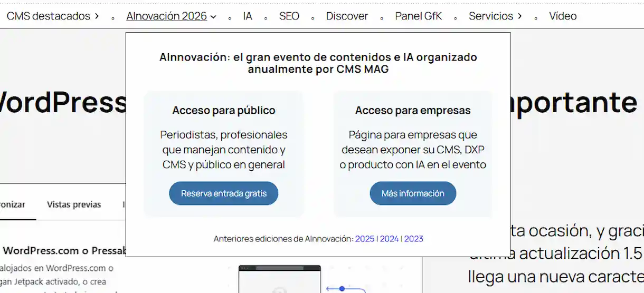This screenshot has height=293, width=644.
Task: Collapse the AInovación 2026 dropdown chevron
Action: click(213, 17)
